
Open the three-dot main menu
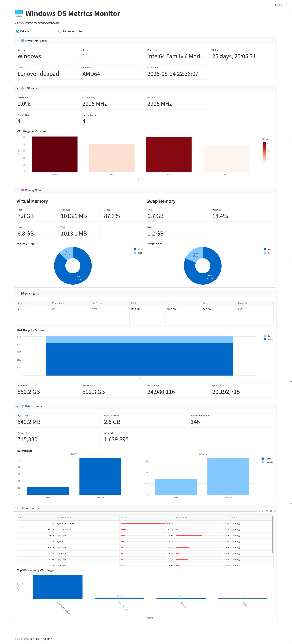[286, 5]
